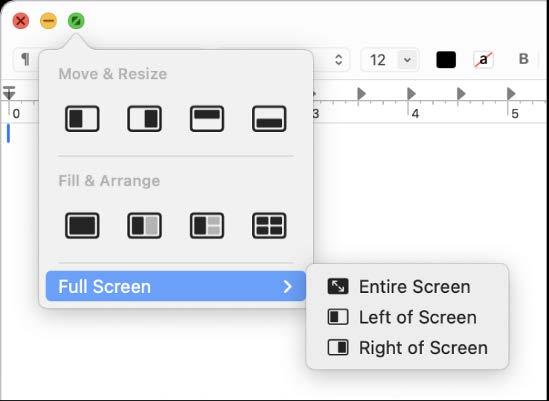Move window to bottom half icon
Screen dimensions: 549x401
(269, 119)
